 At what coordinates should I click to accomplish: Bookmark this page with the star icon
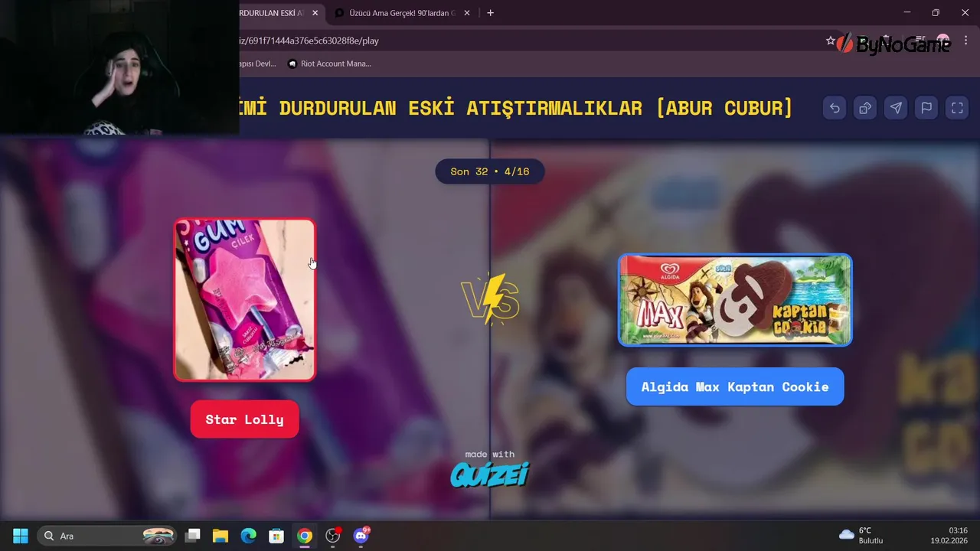(831, 41)
